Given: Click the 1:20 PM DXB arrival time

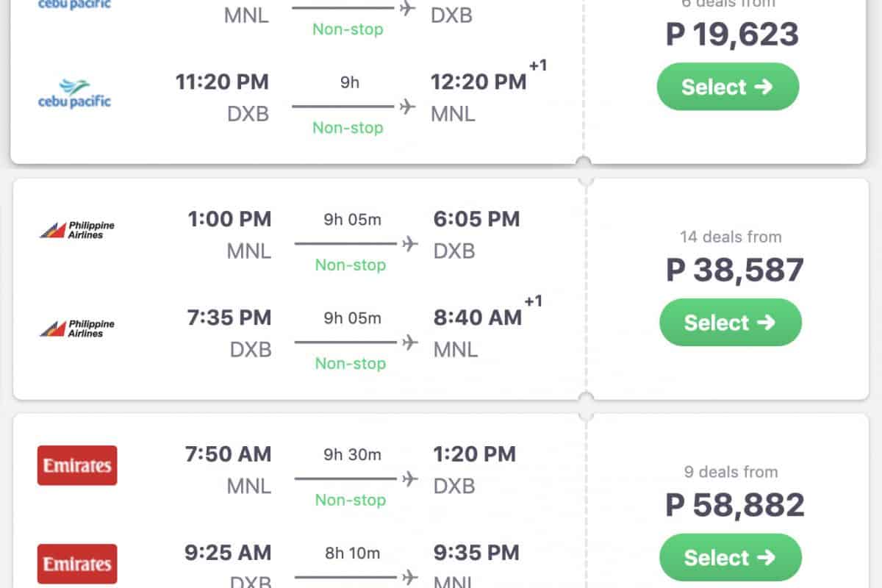Looking at the screenshot, I should coord(474,454).
